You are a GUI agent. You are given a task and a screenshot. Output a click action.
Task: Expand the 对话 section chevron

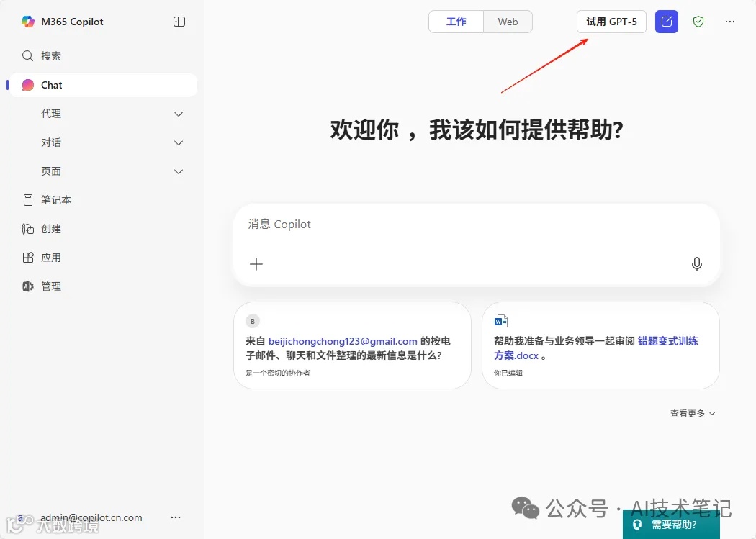pos(179,143)
